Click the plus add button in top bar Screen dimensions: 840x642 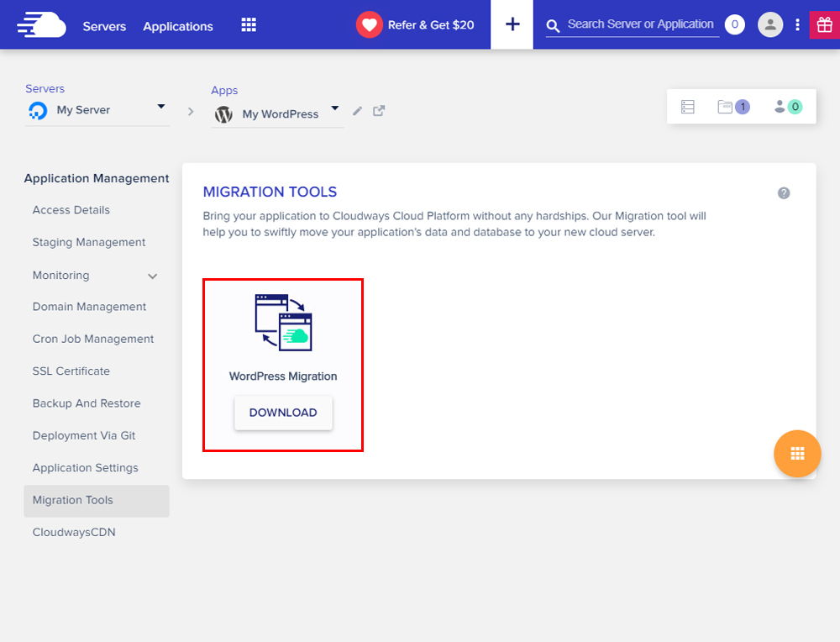512,24
